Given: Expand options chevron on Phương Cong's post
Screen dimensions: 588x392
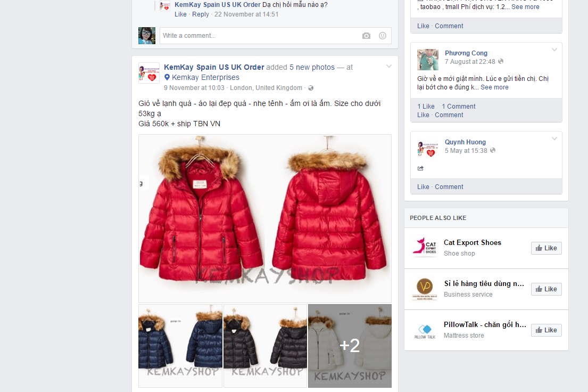Looking at the screenshot, I should click(x=554, y=50).
